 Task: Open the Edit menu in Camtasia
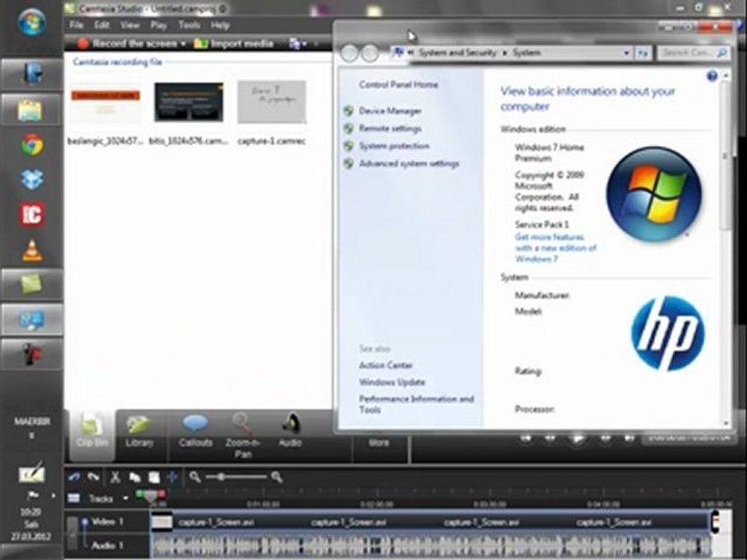pyautogui.click(x=101, y=25)
